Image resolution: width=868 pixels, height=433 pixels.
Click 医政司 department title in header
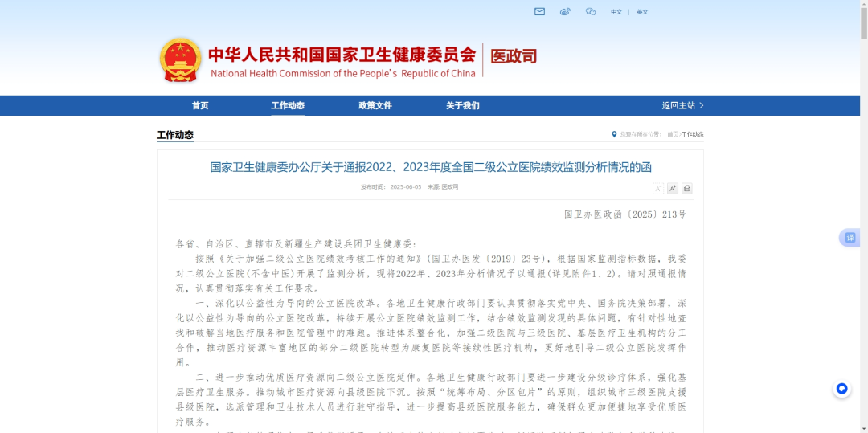[x=514, y=56]
